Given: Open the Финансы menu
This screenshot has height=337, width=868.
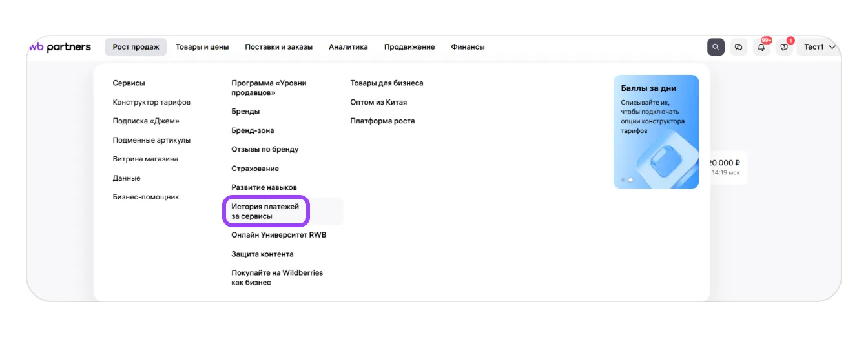Looking at the screenshot, I should 468,47.
